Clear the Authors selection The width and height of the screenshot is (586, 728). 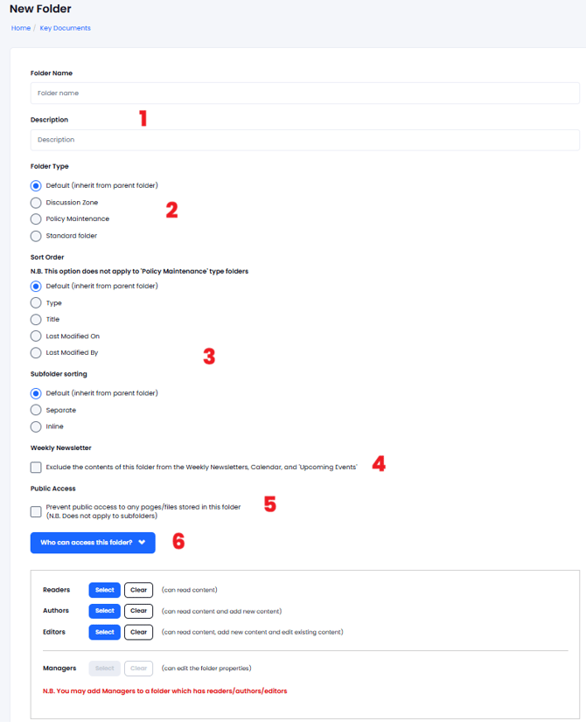(x=138, y=611)
